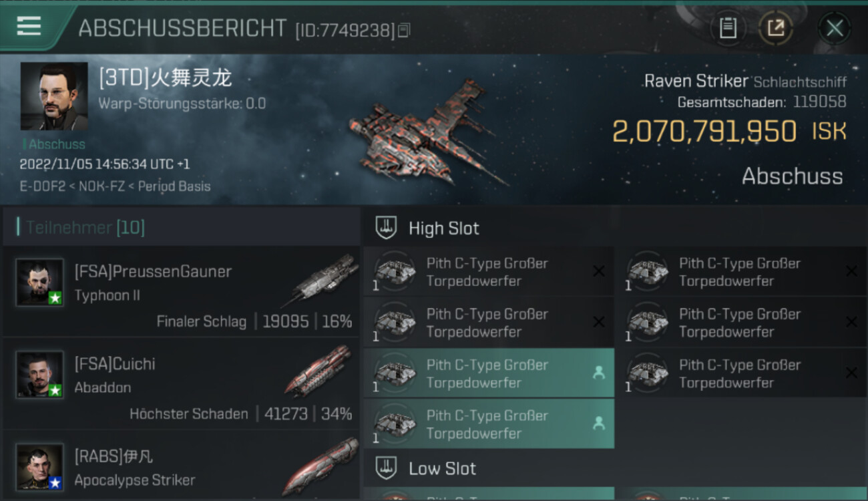Open the clipboard notes icon
868x501 pixels.
pyautogui.click(x=728, y=28)
